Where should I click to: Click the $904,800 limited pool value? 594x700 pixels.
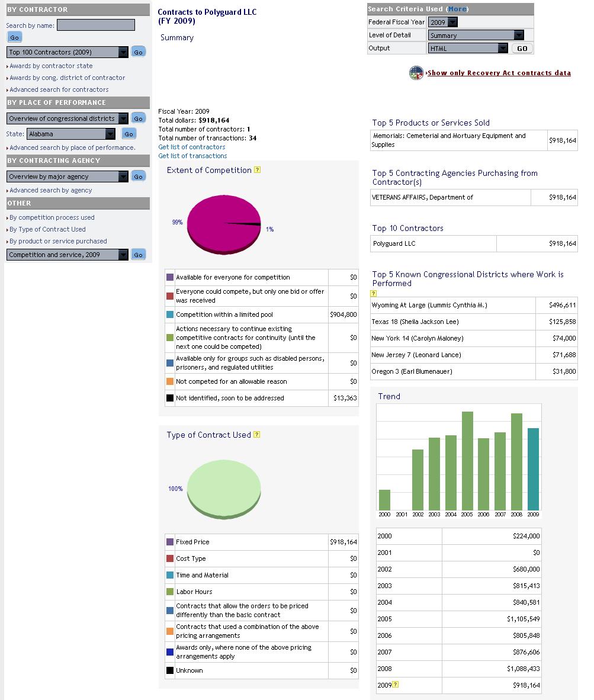tap(343, 314)
